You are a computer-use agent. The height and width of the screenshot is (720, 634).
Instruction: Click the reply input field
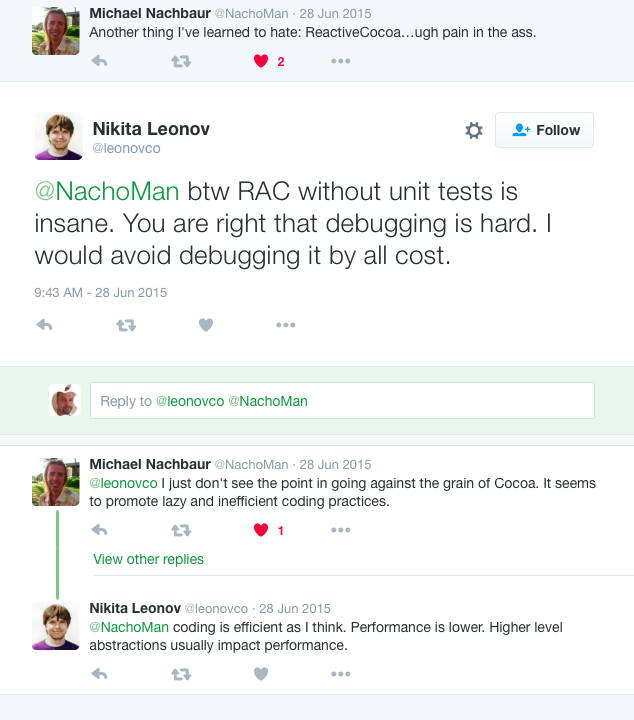click(x=342, y=401)
